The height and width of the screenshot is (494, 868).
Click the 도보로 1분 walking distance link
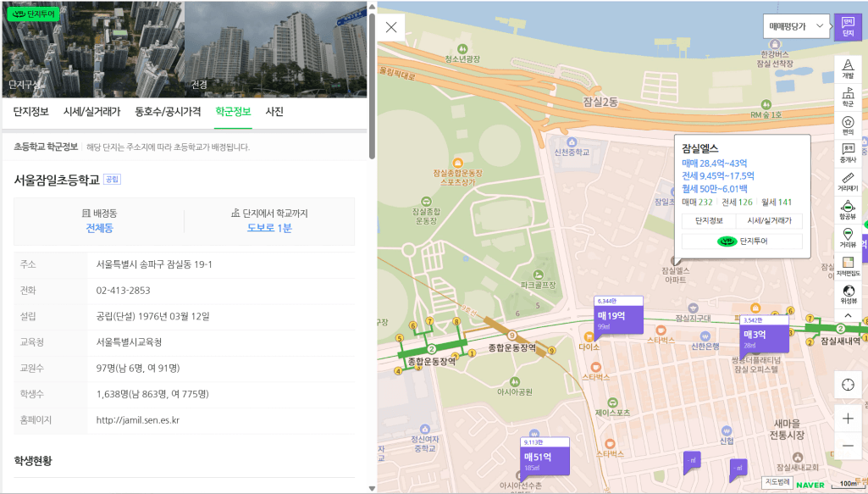tap(269, 228)
